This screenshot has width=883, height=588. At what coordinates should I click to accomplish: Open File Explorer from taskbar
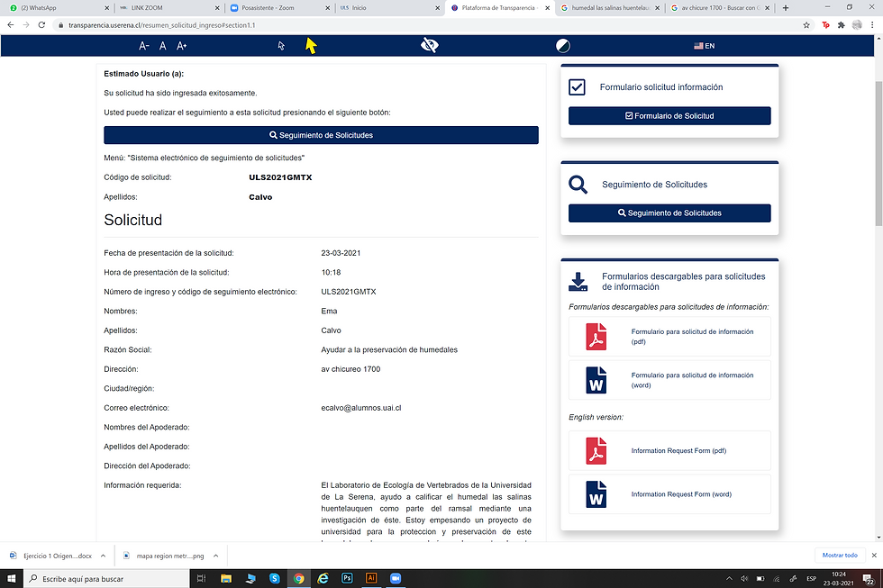point(226,578)
